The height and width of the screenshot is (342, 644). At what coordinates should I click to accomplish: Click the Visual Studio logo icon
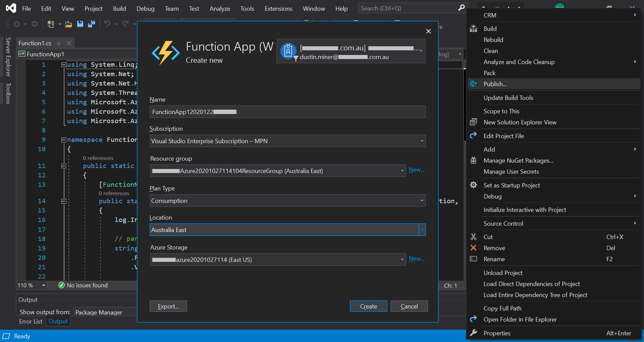click(x=11, y=8)
